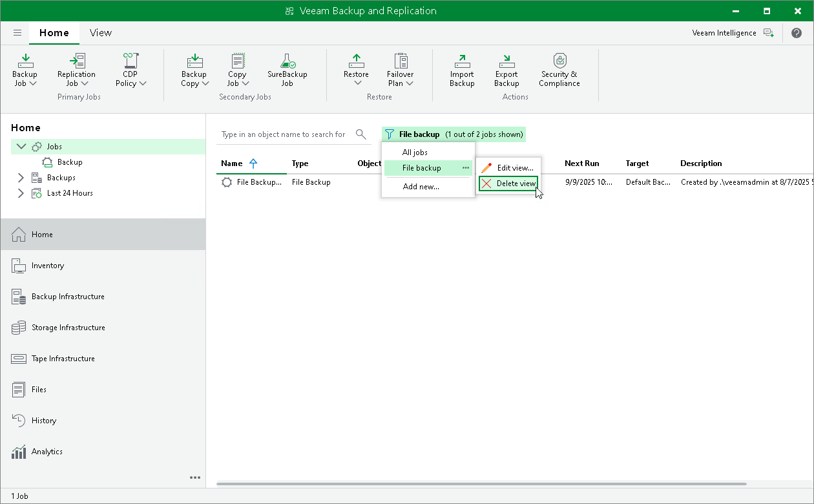Click the next run date cell for File Backup
814x504 pixels.
coord(589,182)
